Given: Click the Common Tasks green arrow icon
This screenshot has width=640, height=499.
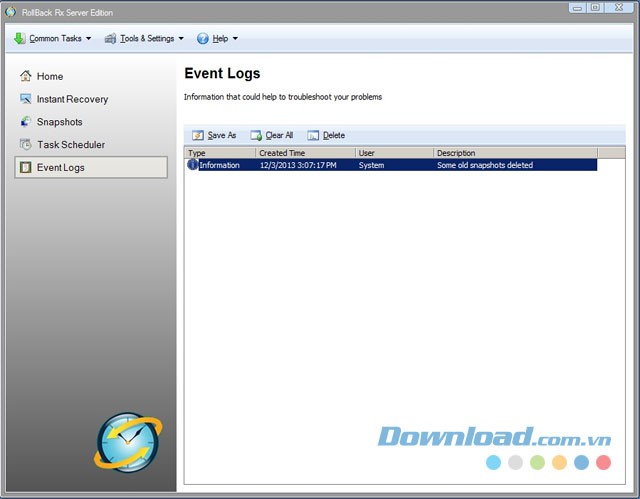Looking at the screenshot, I should tap(19, 39).
